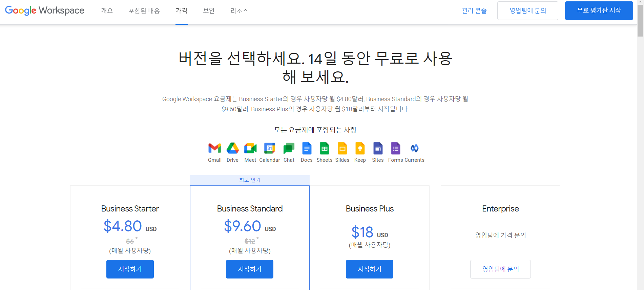Screen dimensions: 644x290
Task: Click the Google Workspace logo
Action: [45, 10]
